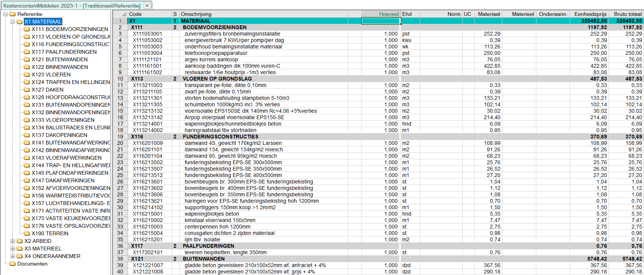Click description 'leveren heipiketten, lengte 350mm'

tap(225, 252)
